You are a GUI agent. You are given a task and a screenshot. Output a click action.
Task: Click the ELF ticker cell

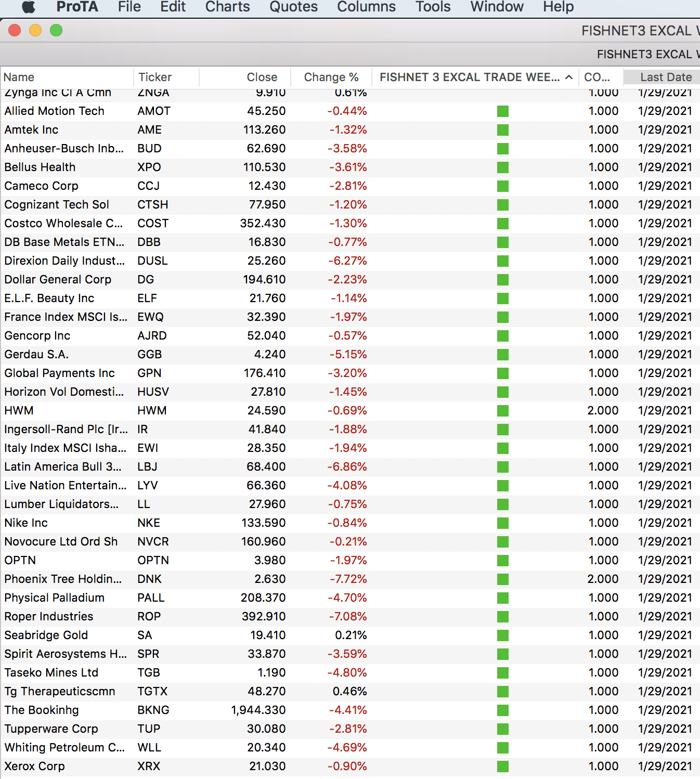point(147,298)
